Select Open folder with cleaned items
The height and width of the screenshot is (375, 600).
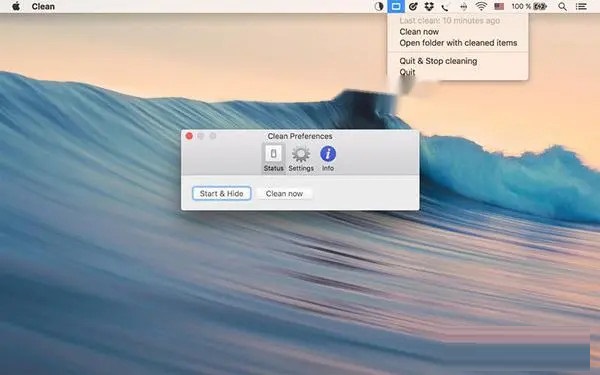[458, 43]
